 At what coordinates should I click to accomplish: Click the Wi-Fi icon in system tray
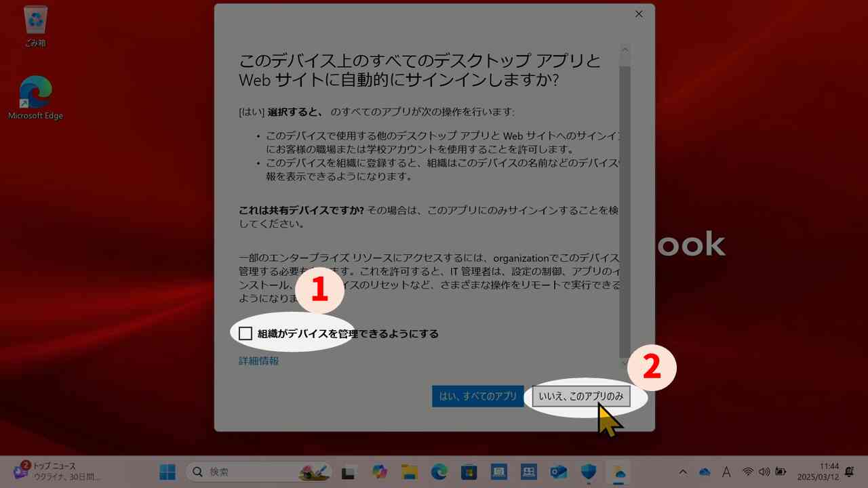[748, 471]
